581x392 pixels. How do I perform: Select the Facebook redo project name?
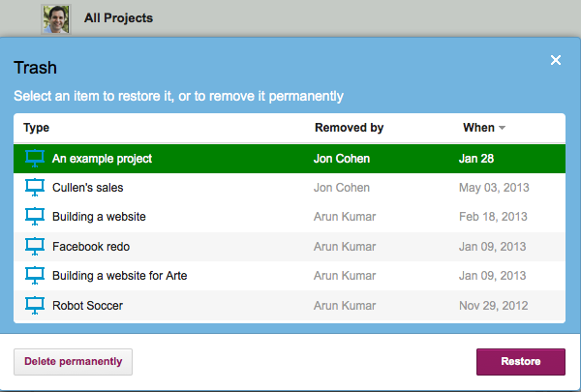(91, 247)
